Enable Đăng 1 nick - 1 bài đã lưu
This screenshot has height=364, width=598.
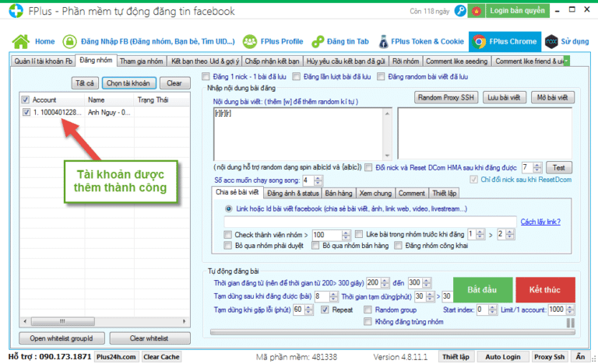pos(206,77)
